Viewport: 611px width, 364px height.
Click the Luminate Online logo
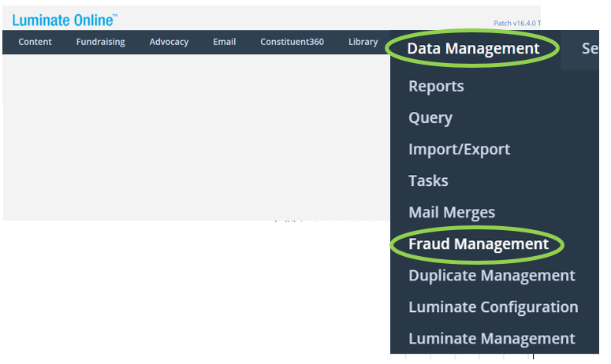pos(65,20)
